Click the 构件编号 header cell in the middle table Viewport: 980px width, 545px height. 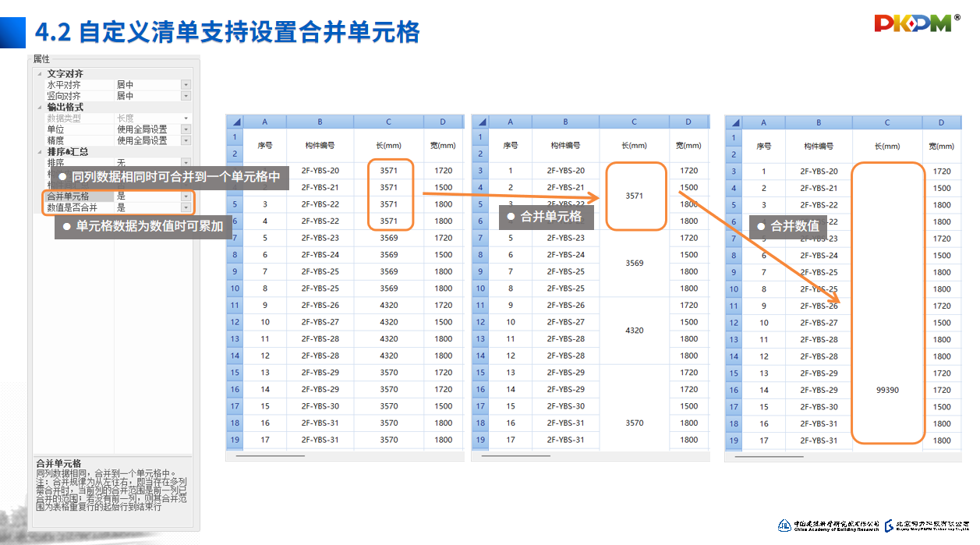tap(565, 145)
